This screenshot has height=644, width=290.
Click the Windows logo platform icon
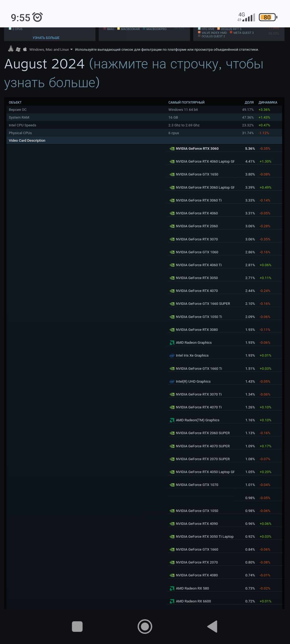[x=18, y=49]
